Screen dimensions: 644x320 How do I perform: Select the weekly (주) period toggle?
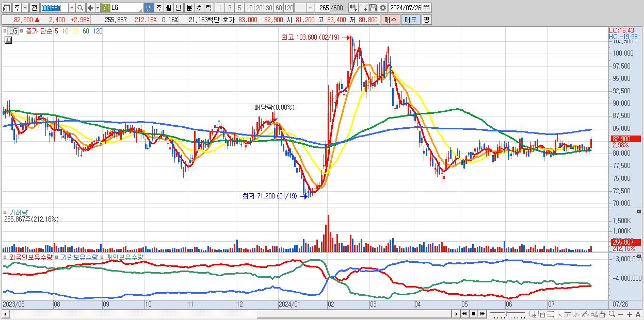(x=159, y=8)
